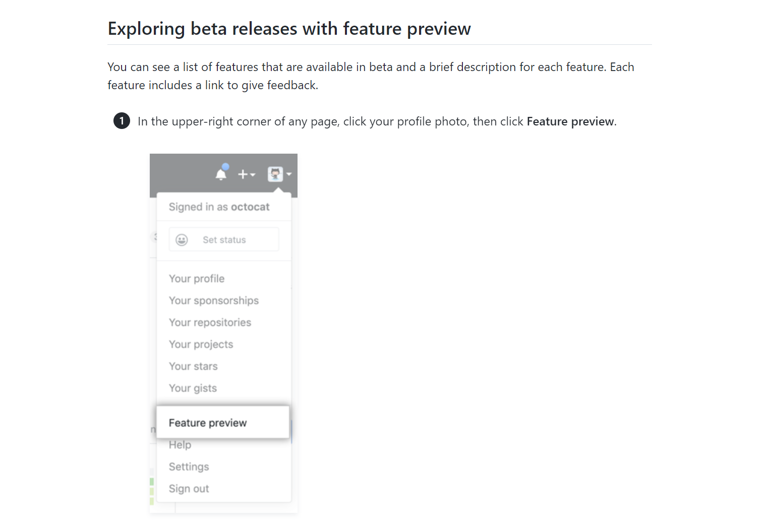Viewport: 770px width, 532px height.
Task: Click the smiley emoji icon next to Set status
Action: (182, 239)
